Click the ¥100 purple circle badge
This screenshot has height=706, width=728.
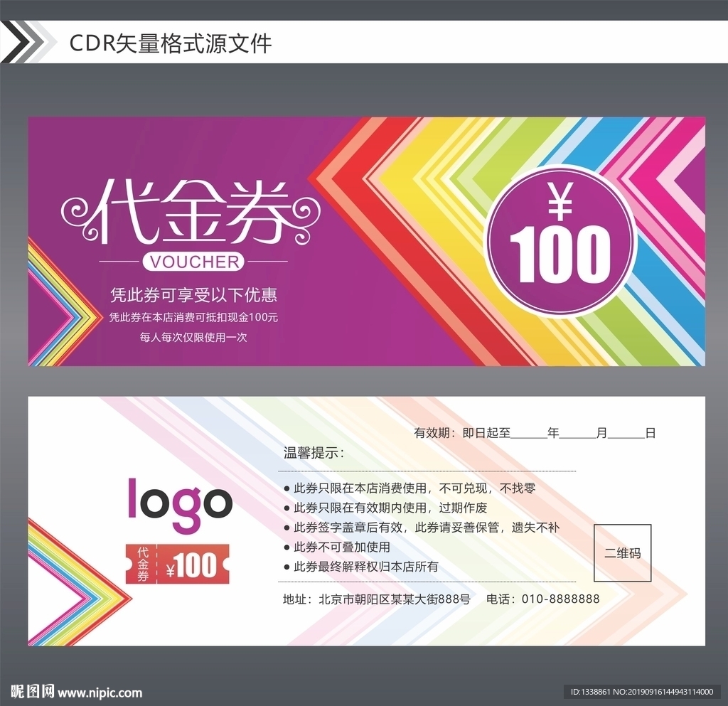pyautogui.click(x=560, y=240)
